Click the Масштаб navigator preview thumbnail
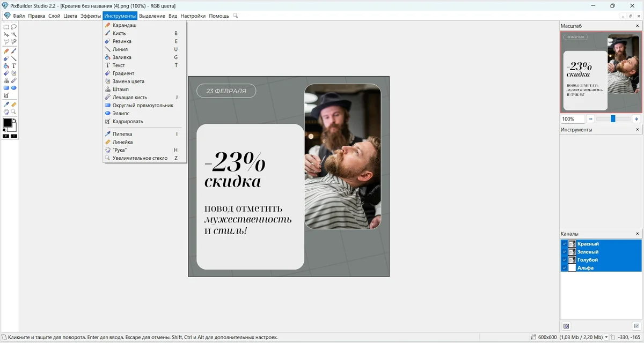The height and width of the screenshot is (343, 644). tap(601, 72)
